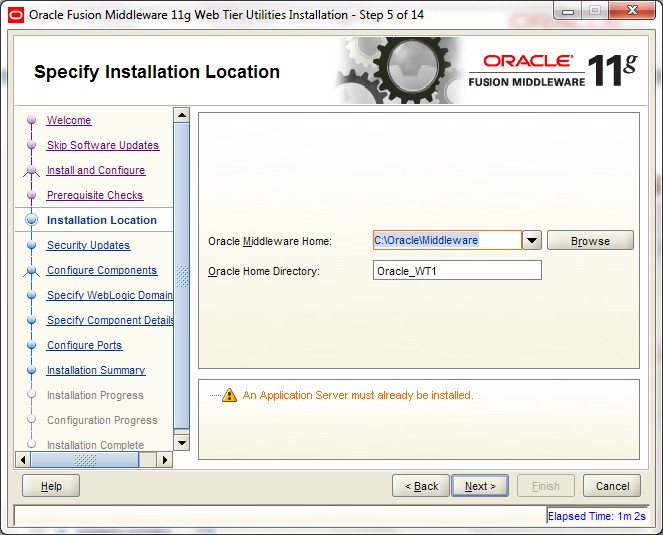
Task: Click the Oracle Middleware Home text field
Action: click(x=447, y=240)
